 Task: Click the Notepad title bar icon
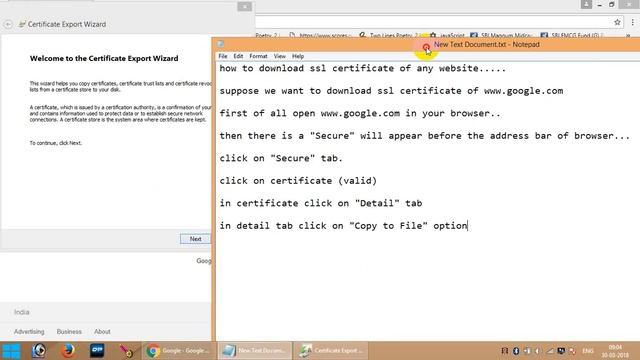pos(221,44)
